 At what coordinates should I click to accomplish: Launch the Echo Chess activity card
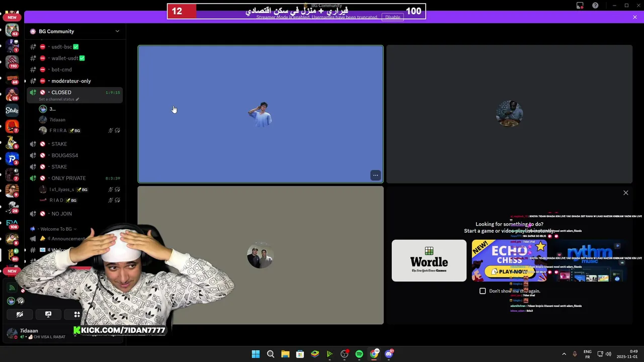(x=509, y=260)
